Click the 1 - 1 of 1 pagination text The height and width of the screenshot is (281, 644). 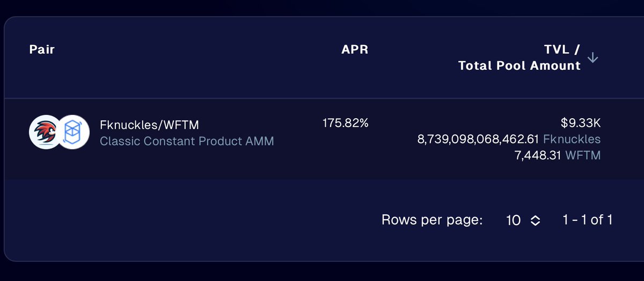point(588,220)
